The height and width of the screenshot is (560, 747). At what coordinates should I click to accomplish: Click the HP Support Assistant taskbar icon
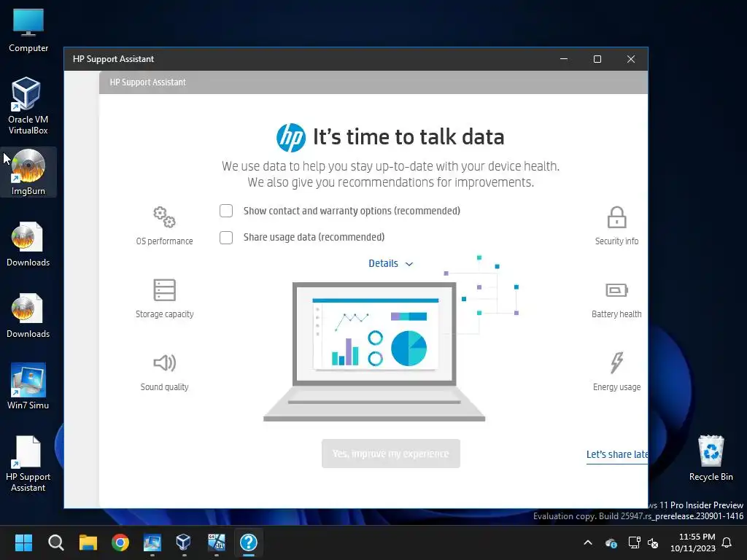(249, 542)
